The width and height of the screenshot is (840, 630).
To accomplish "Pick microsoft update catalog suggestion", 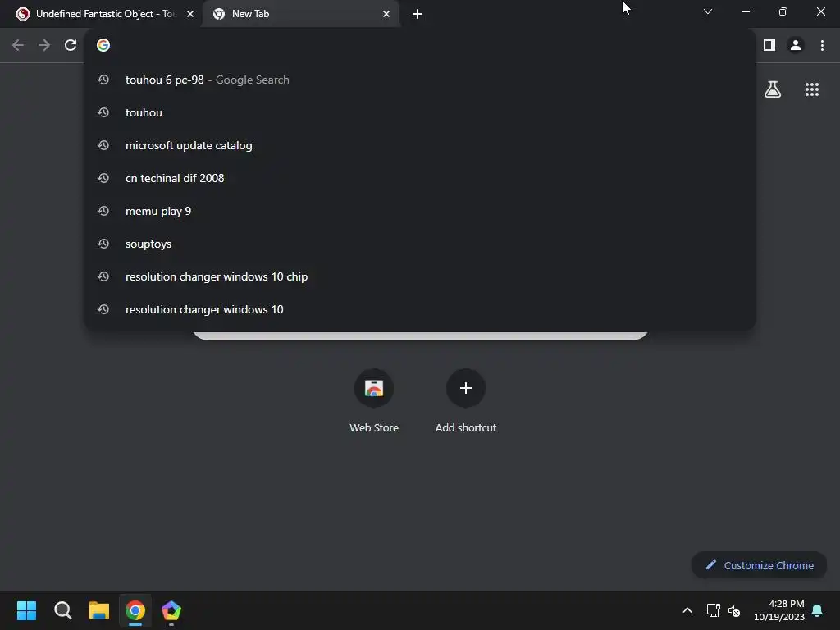I will tap(420, 145).
